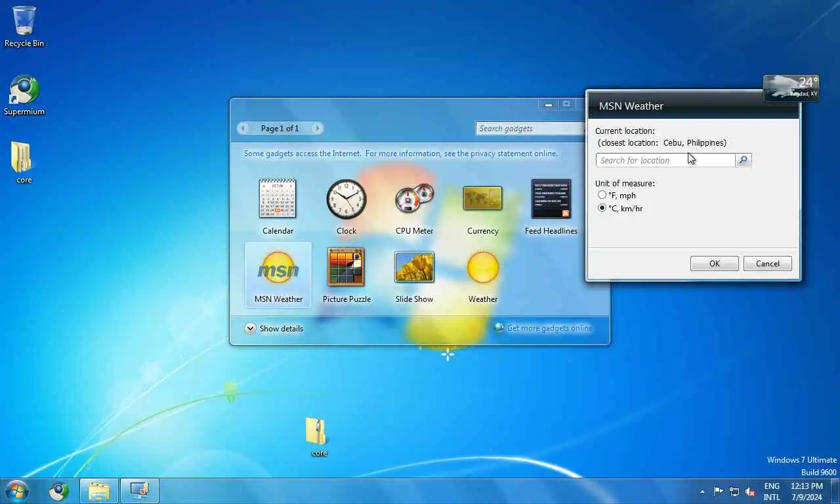Select the Feed Headlines gadget
The height and width of the screenshot is (504, 840).
pyautogui.click(x=551, y=207)
